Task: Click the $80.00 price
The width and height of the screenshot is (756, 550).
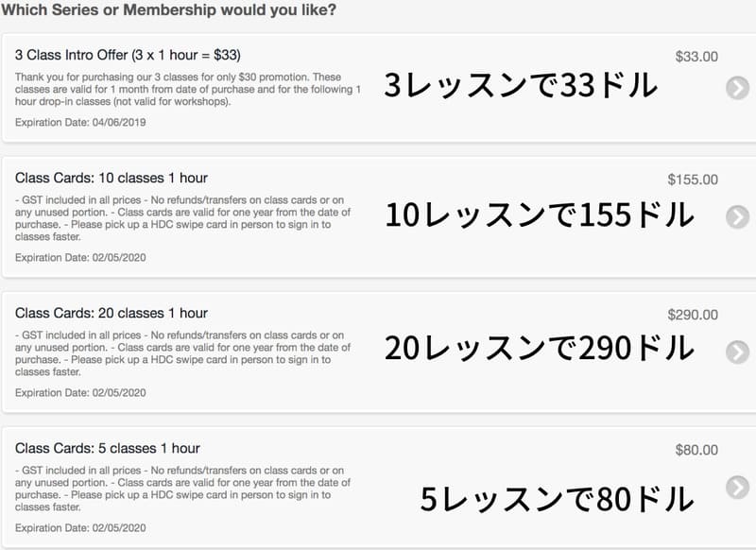Action: pos(696,450)
